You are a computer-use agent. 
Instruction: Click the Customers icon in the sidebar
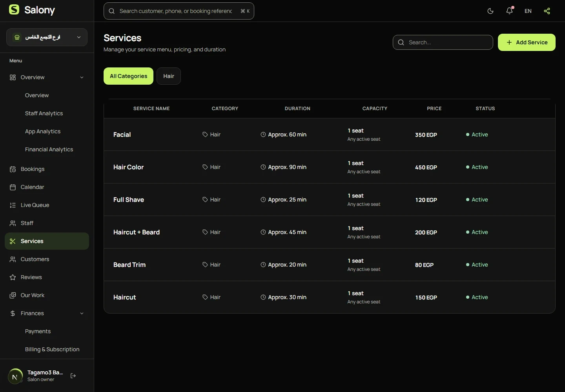coord(13,259)
